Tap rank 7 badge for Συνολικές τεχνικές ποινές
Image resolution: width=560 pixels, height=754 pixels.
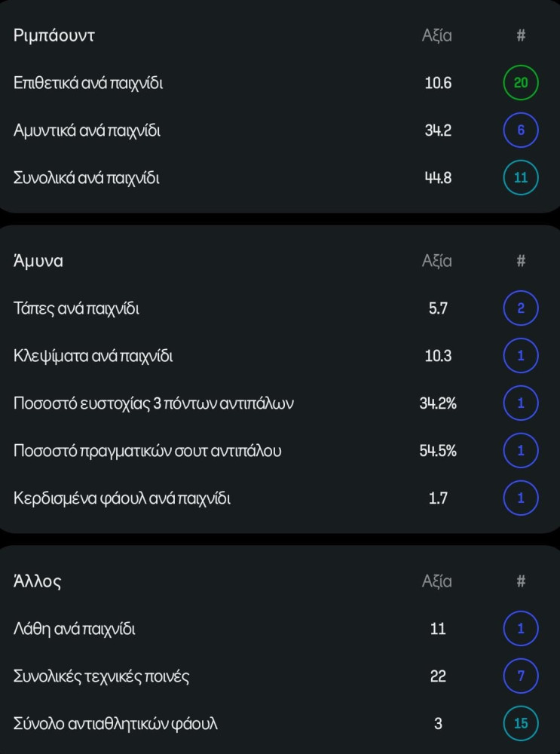pyautogui.click(x=521, y=676)
